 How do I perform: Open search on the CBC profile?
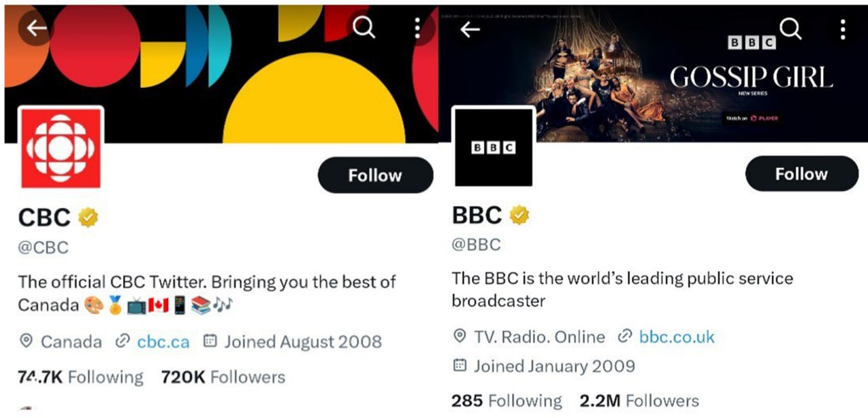point(364,28)
